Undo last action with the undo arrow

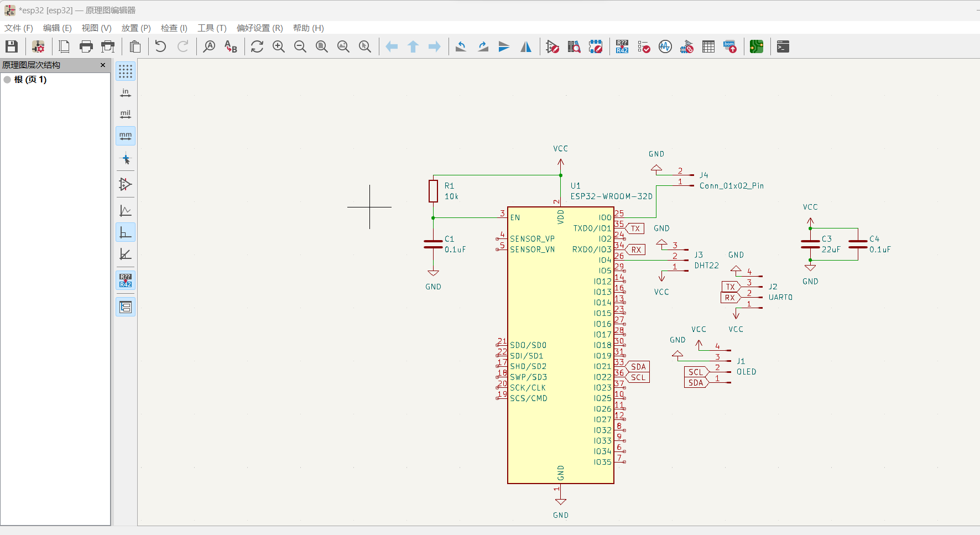(x=160, y=46)
